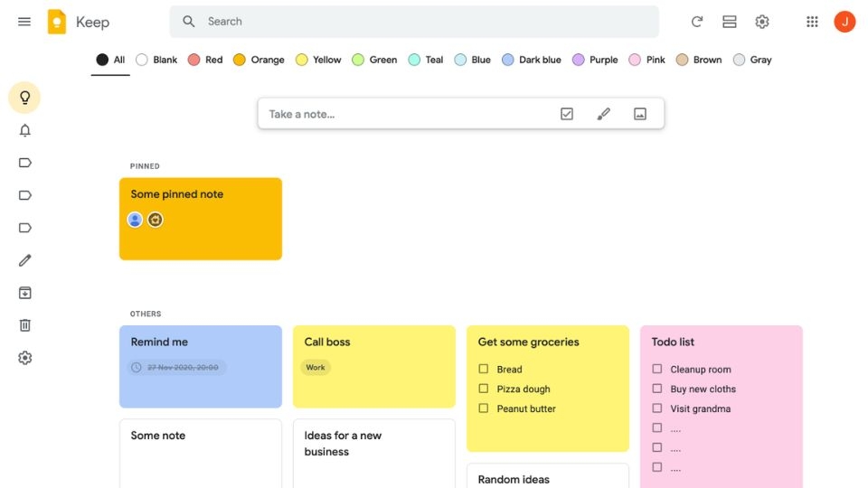Click the search magnifier icon
Image resolution: width=868 pixels, height=488 pixels.
[x=189, y=22]
